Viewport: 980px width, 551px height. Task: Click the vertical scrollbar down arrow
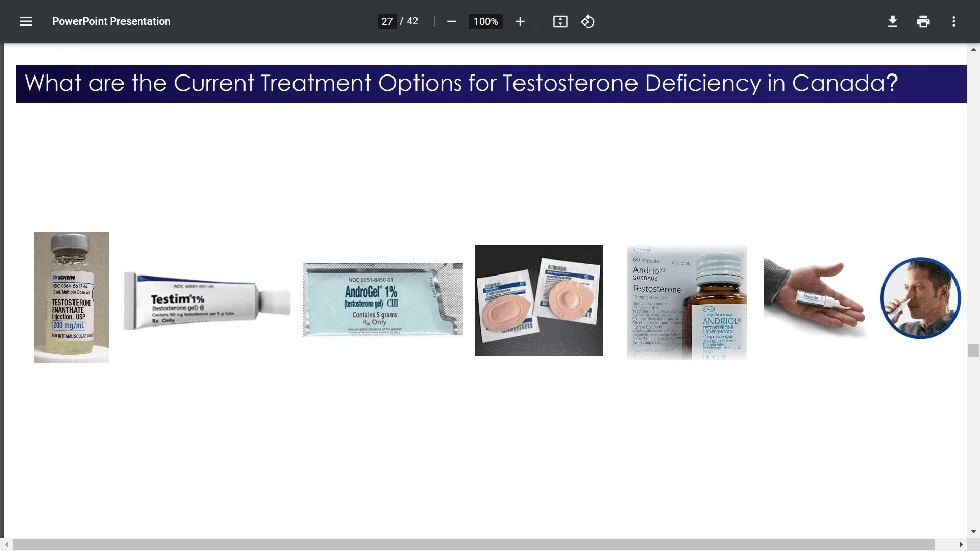tap(973, 532)
